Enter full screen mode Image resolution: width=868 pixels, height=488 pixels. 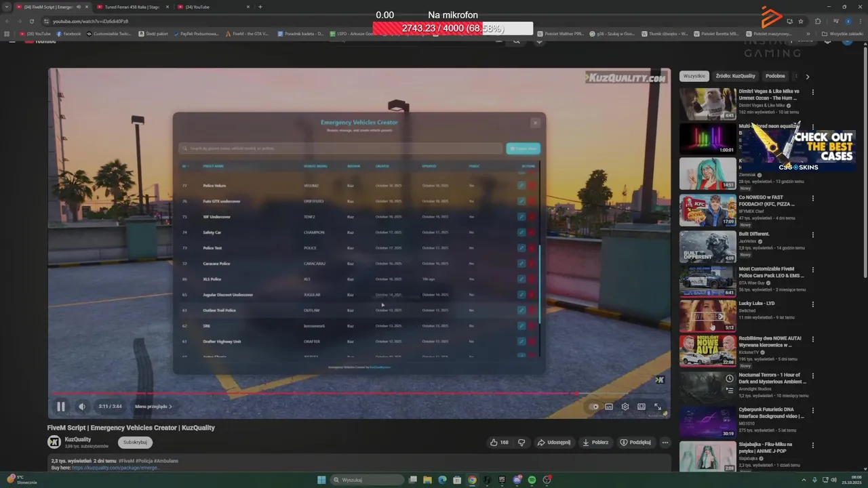click(658, 407)
